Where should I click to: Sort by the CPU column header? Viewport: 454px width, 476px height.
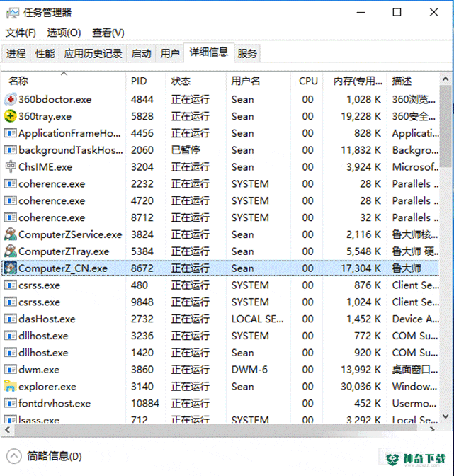307,81
